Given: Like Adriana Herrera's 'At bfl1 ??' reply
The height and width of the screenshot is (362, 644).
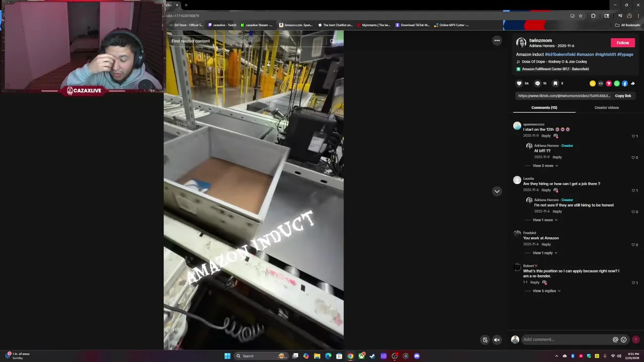Looking at the screenshot, I should coord(633,157).
